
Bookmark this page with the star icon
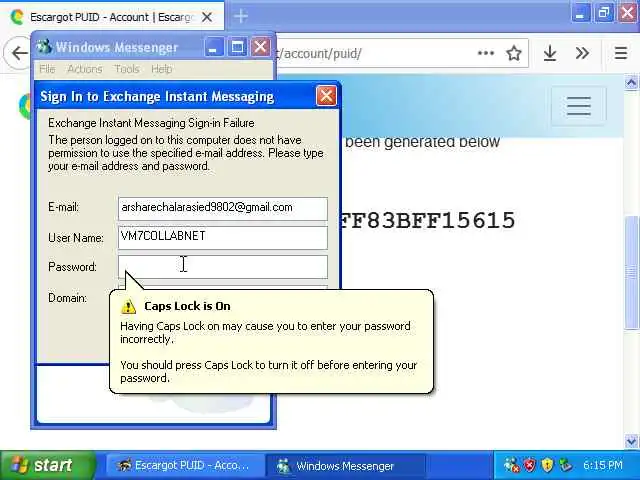coord(514,53)
